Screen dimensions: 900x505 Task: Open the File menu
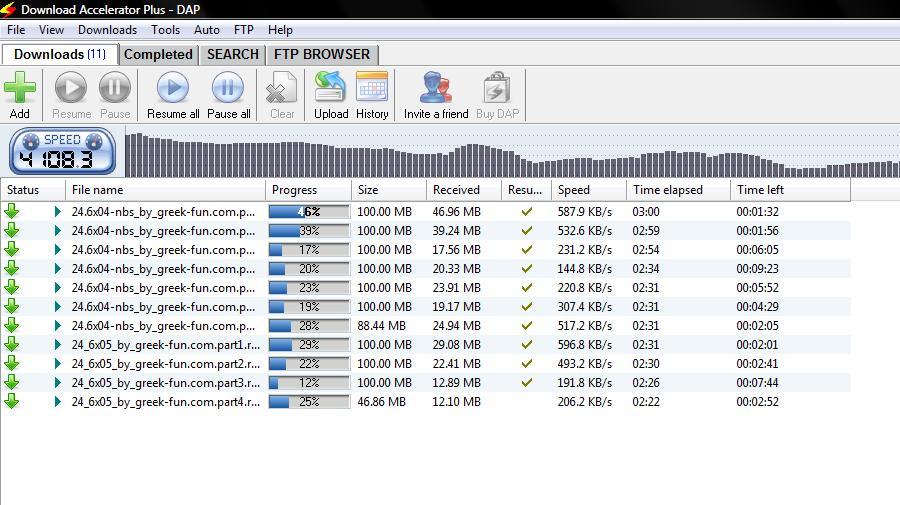(x=16, y=30)
